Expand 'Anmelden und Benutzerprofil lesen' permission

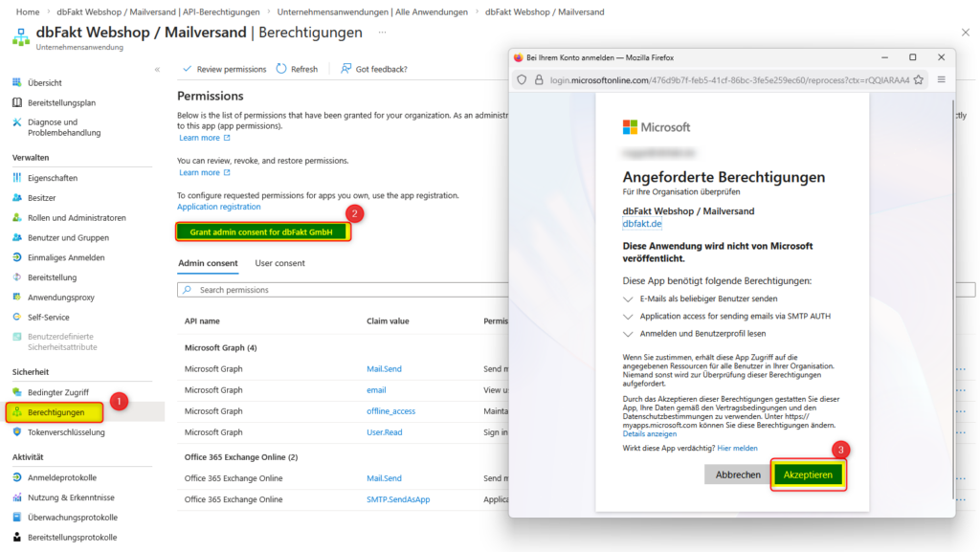tap(628, 334)
